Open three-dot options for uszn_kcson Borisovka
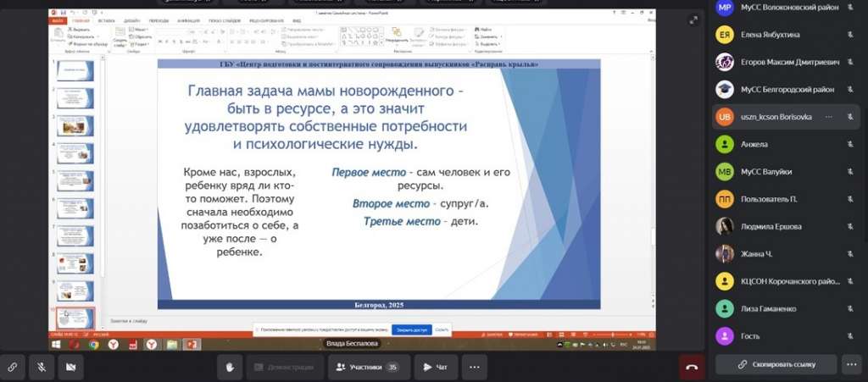Viewport: 868px width, 382px height. (829, 117)
